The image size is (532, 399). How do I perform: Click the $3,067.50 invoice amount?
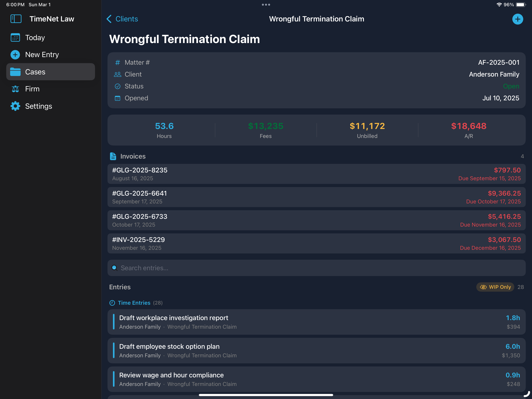tap(504, 240)
